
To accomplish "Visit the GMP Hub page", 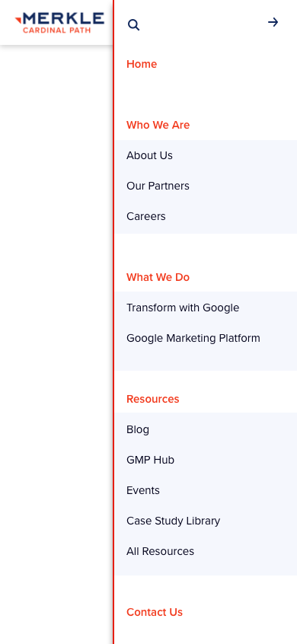I will (150, 460).
